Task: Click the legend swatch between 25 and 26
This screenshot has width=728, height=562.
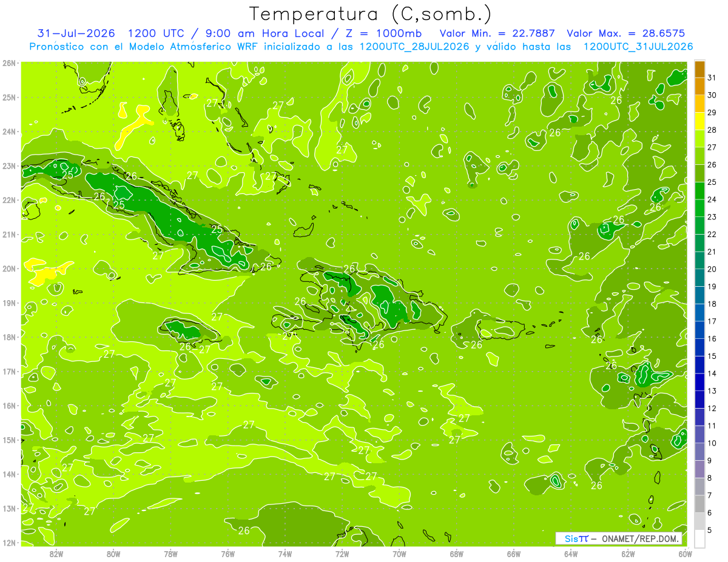Action: point(699,173)
